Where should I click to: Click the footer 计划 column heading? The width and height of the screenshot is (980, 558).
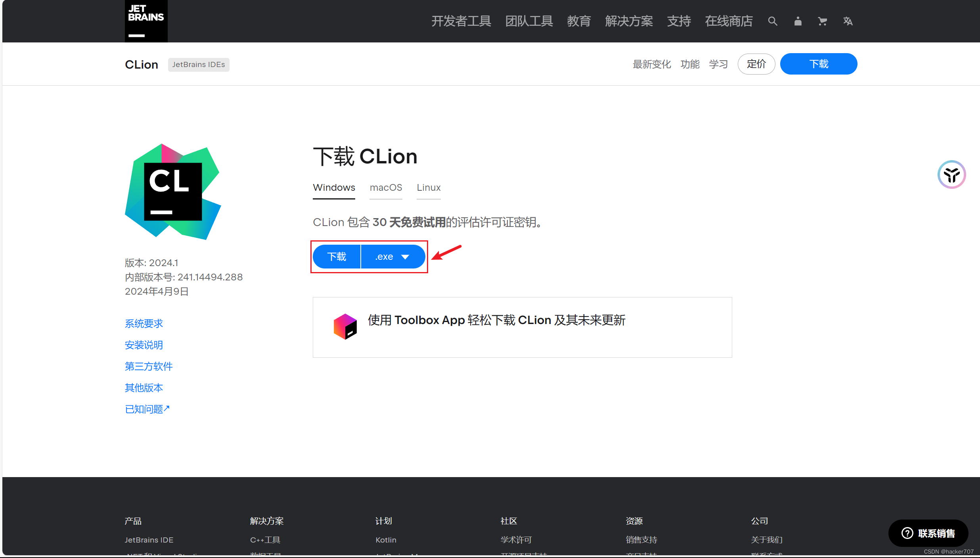[384, 521]
